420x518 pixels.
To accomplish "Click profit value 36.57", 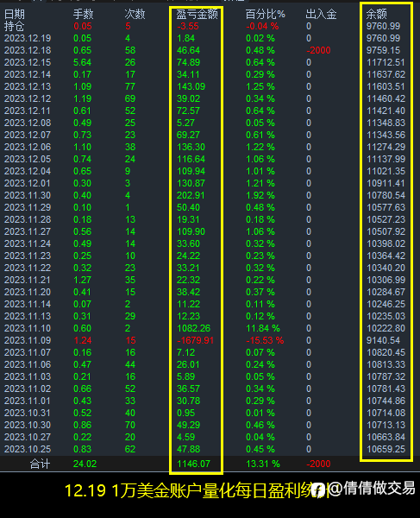I will [188, 388].
